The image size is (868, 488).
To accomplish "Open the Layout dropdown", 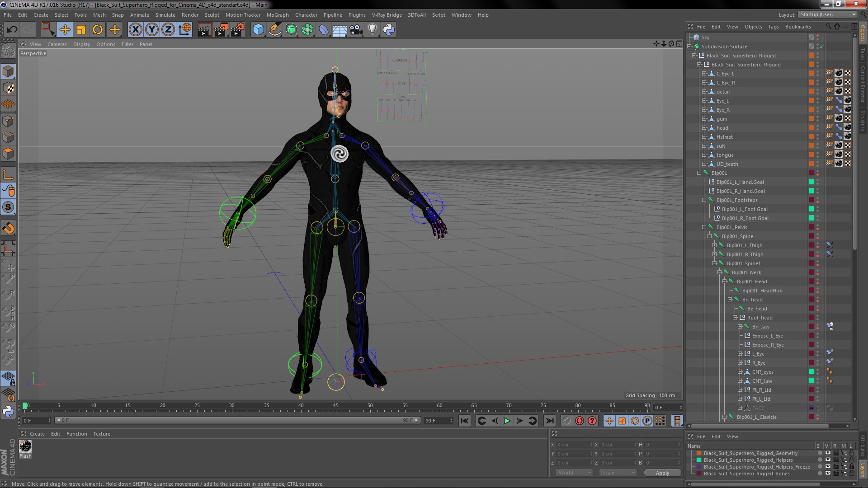I will pyautogui.click(x=827, y=14).
